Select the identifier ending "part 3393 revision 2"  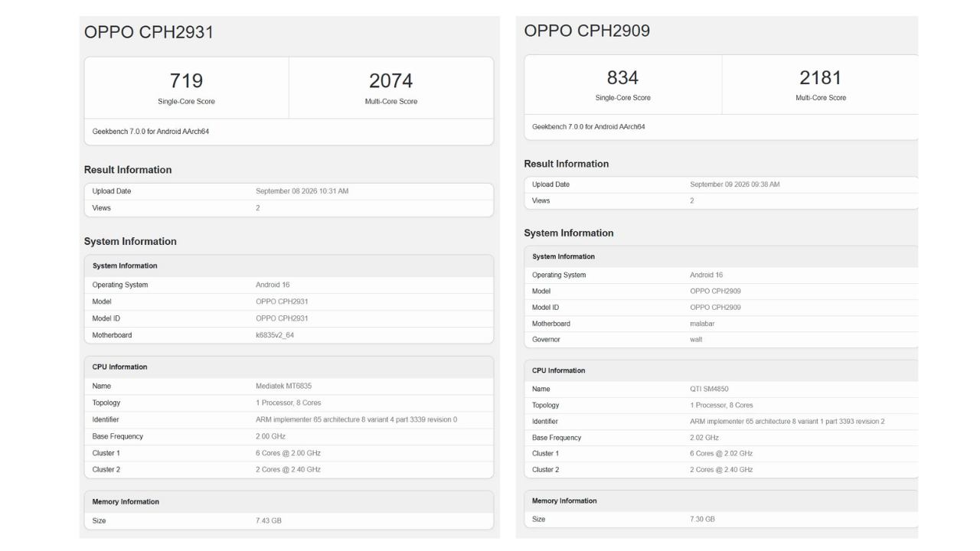(x=787, y=422)
